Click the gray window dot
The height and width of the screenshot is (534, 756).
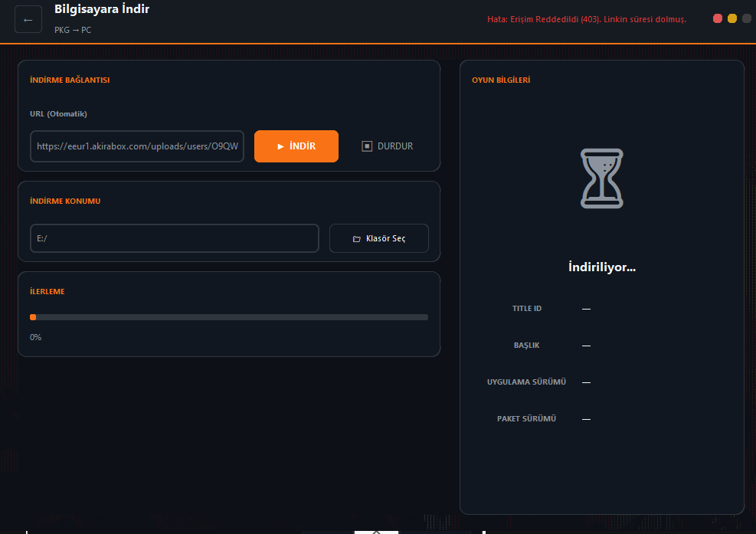coord(746,18)
